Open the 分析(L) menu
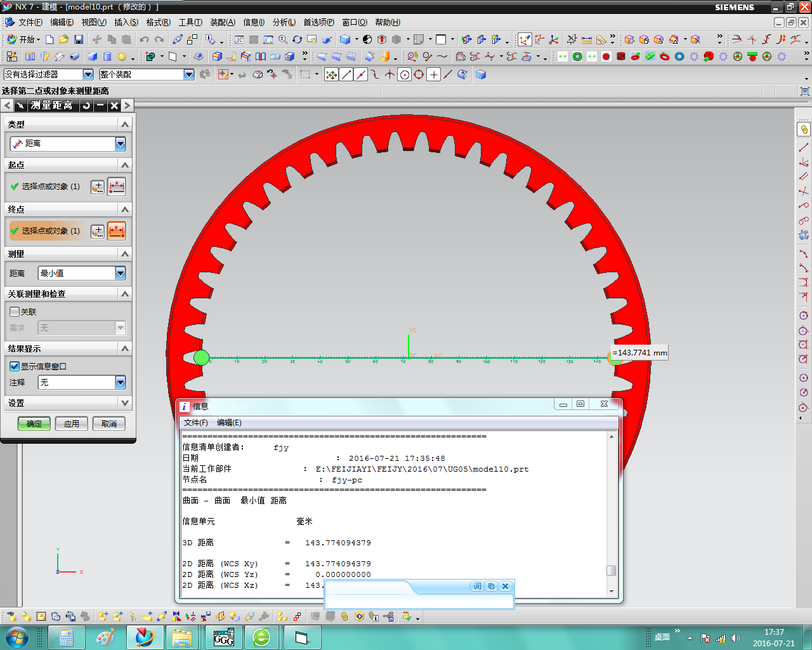Image resolution: width=812 pixels, height=650 pixels. pos(284,22)
